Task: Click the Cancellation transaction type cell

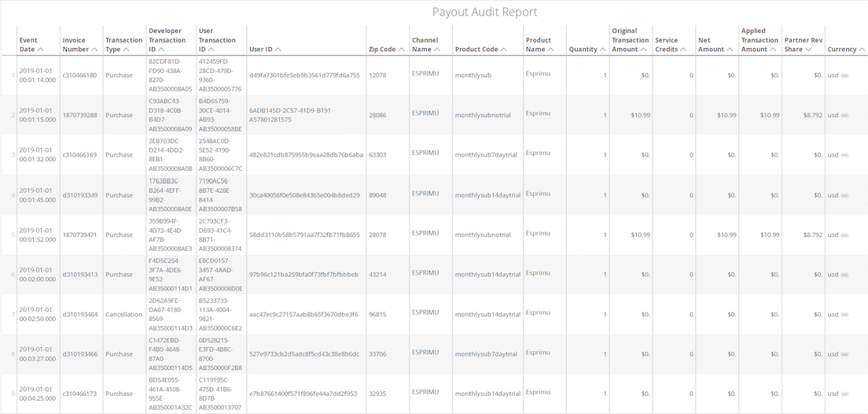Action: [123, 315]
